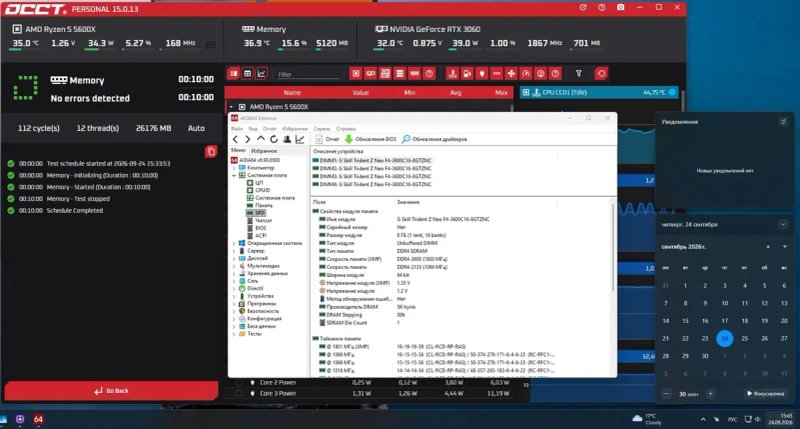Open the Сервис menu in AIDA64
This screenshot has width=800, height=429.
322,129
